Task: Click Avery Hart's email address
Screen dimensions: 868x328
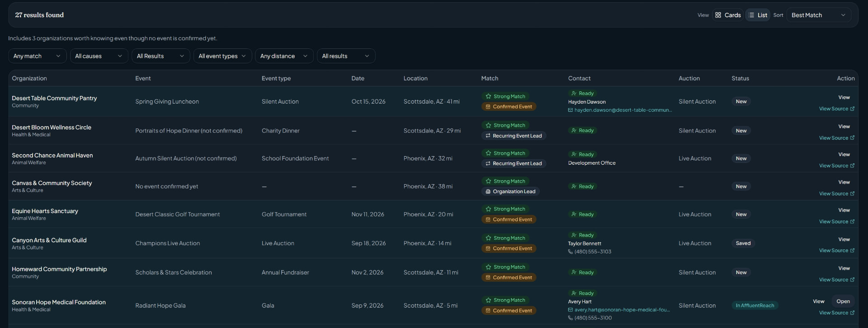Action: point(622,310)
